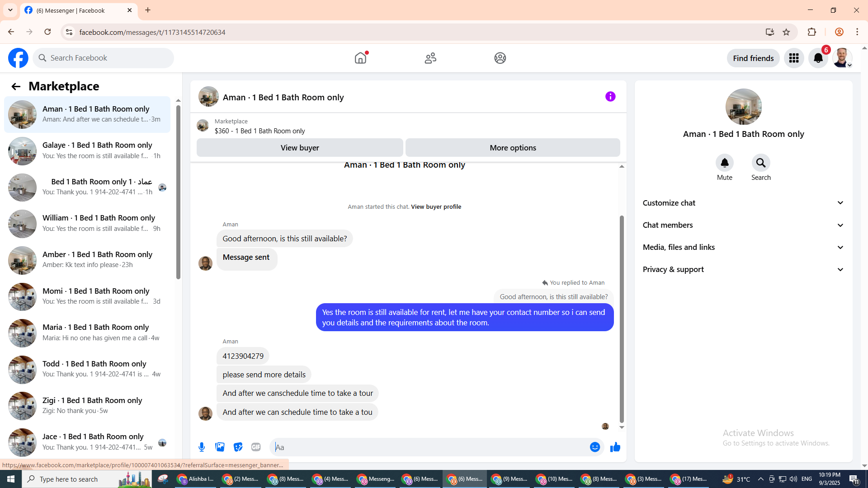
Task: Click View buyer button
Action: (x=300, y=148)
